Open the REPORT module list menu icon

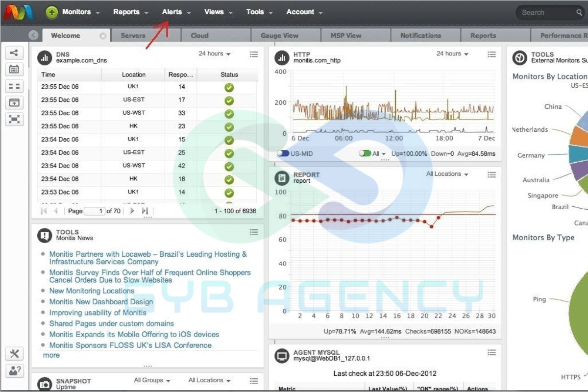click(x=491, y=174)
